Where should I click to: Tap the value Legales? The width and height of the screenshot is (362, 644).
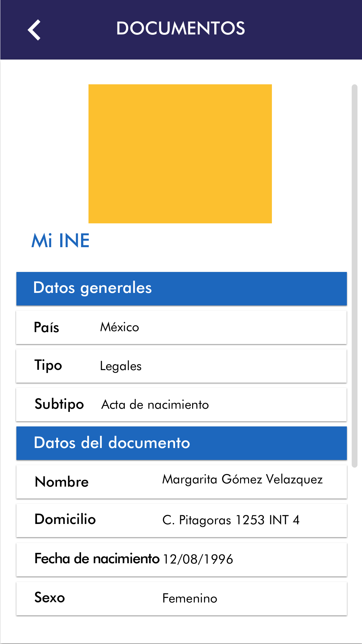pyautogui.click(x=121, y=366)
